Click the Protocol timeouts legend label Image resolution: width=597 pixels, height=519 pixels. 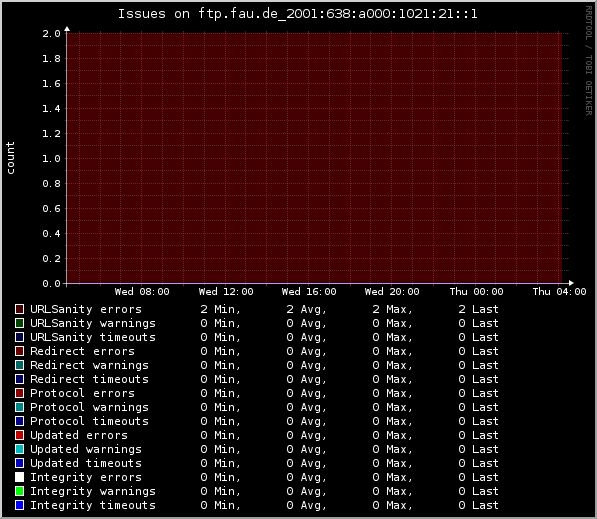click(89, 421)
